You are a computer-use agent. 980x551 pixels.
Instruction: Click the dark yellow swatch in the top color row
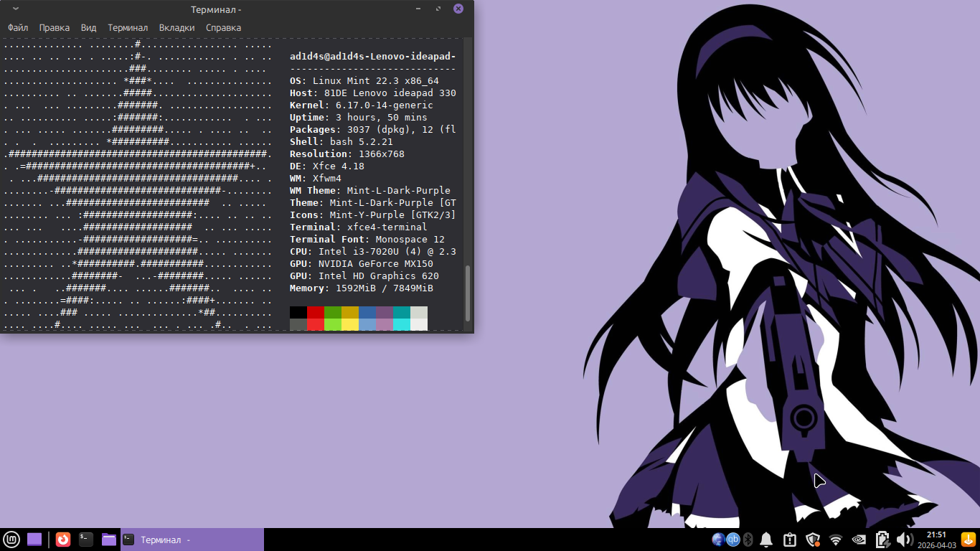350,312
